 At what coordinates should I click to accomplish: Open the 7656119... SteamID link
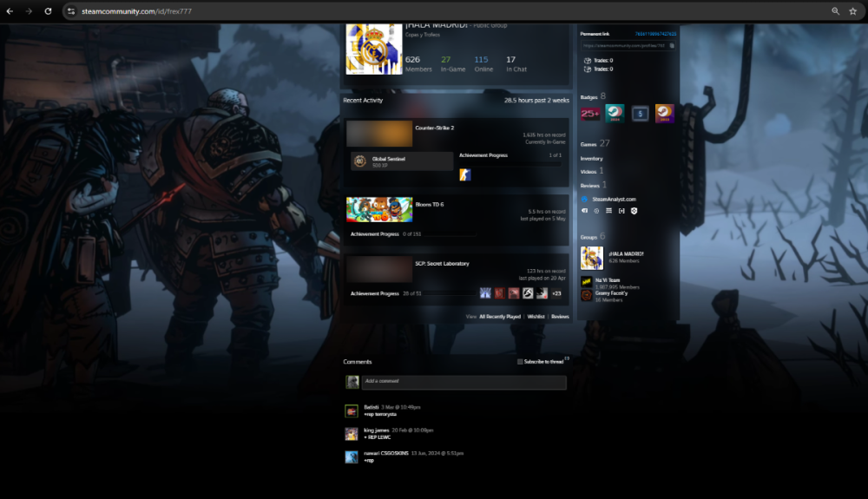(x=655, y=34)
